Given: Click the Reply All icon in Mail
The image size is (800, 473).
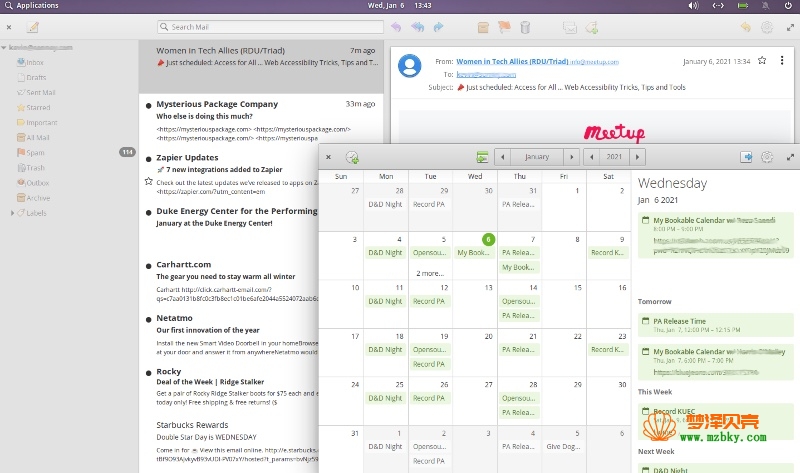Looking at the screenshot, I should coord(417,27).
